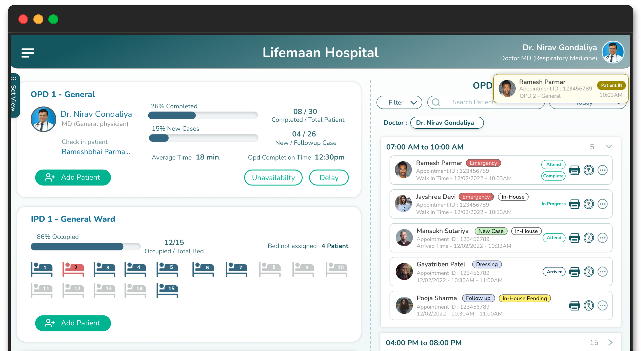Select occupied bed number 15
Viewport: 644px width, 351px height.
(167, 290)
